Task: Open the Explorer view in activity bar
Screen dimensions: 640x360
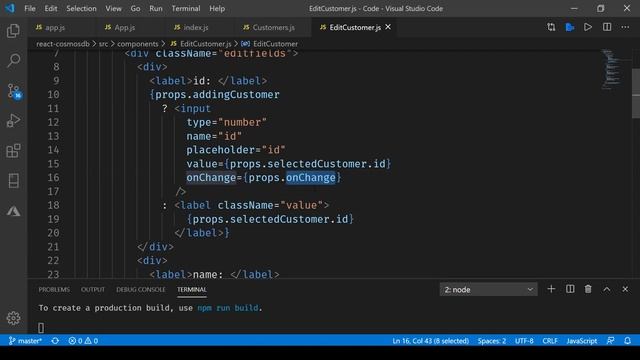Action: click(13, 31)
